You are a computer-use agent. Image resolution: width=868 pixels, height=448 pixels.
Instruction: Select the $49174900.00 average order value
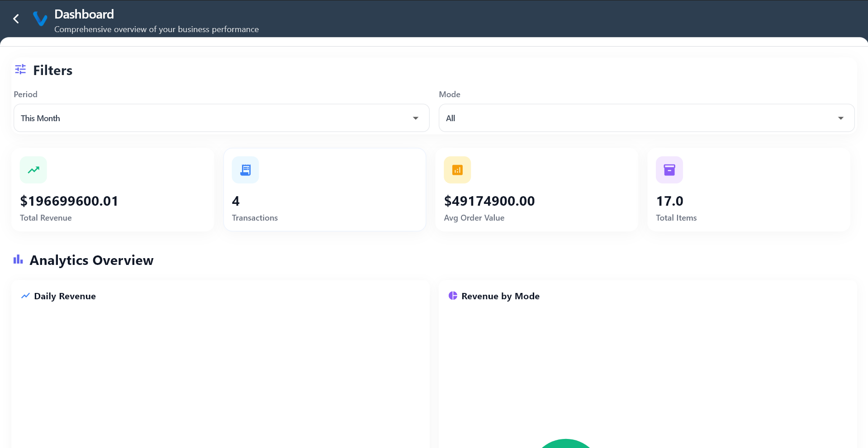pos(489,201)
